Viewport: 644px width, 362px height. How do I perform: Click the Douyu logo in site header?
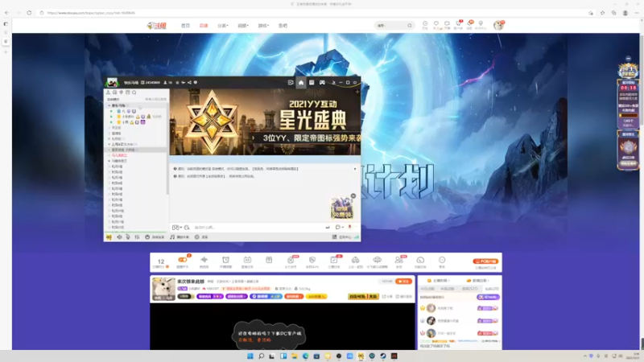click(156, 26)
